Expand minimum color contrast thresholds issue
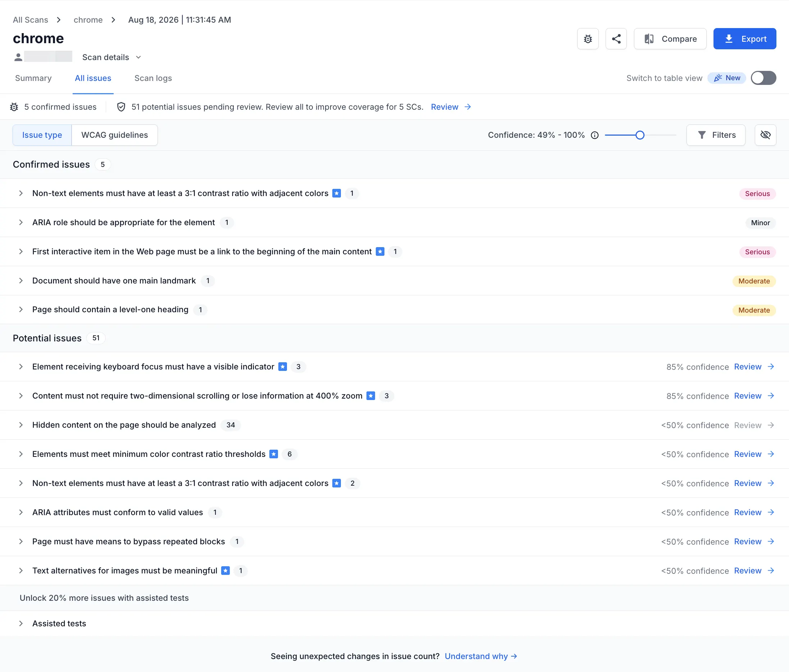 (21, 454)
